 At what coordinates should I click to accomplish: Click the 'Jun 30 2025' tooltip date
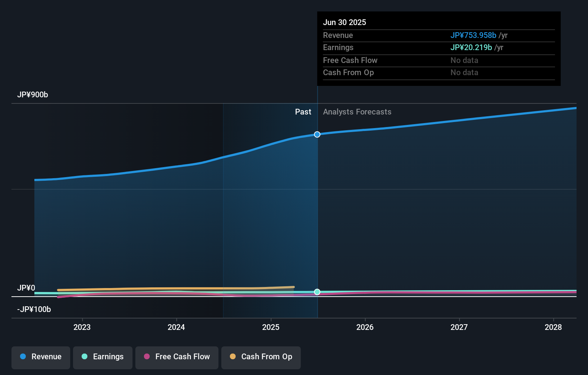pos(344,23)
